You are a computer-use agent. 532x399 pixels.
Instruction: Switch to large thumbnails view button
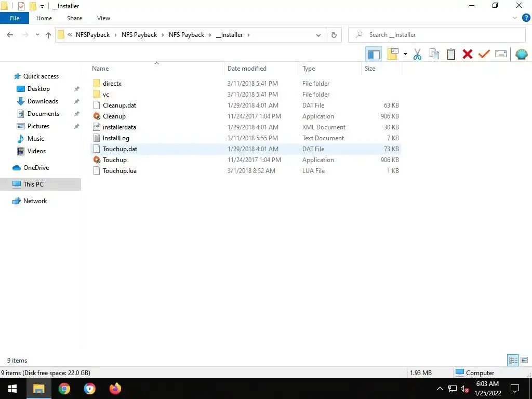(x=524, y=360)
